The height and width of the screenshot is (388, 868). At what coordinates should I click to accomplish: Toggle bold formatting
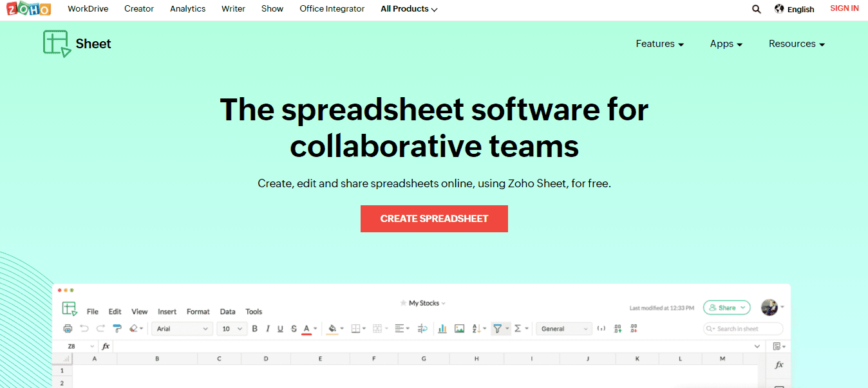pyautogui.click(x=254, y=329)
